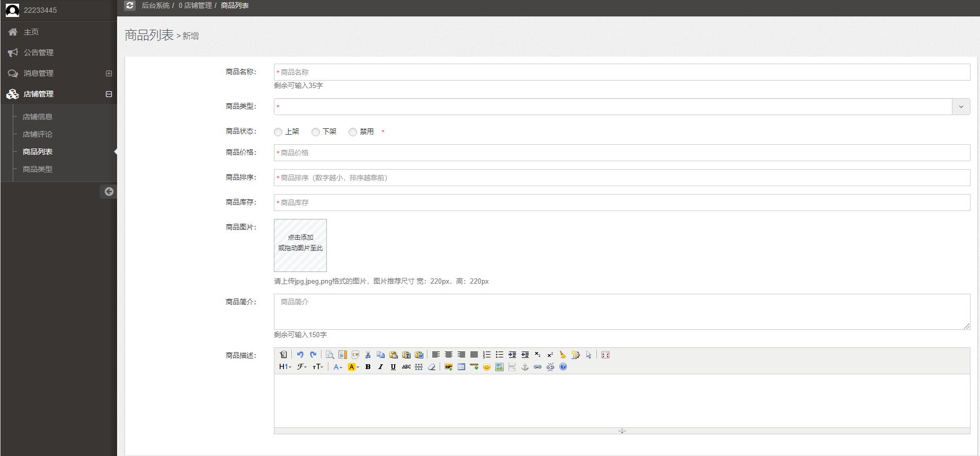Collapse 店铺管理 sidebar menu
The image size is (980, 456).
point(109,94)
